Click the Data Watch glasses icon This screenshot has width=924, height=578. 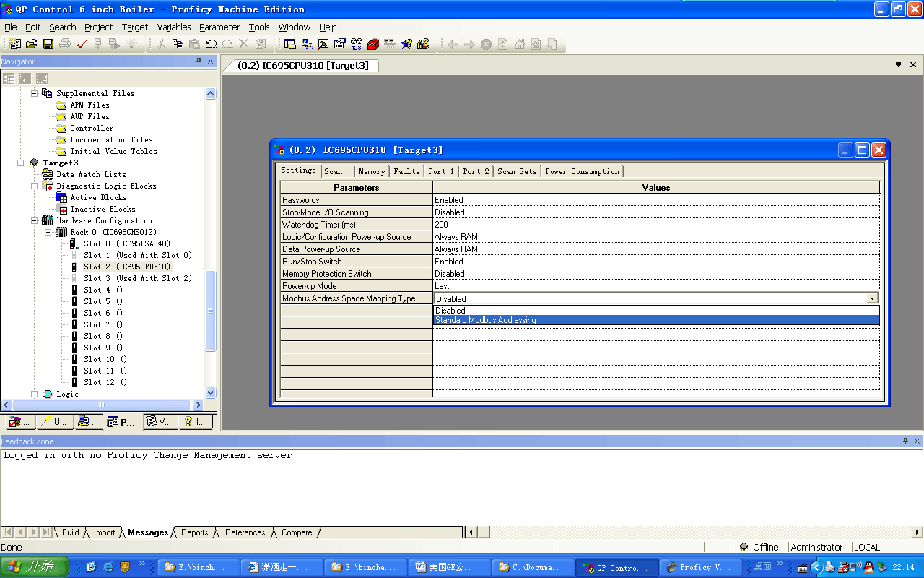click(x=357, y=44)
